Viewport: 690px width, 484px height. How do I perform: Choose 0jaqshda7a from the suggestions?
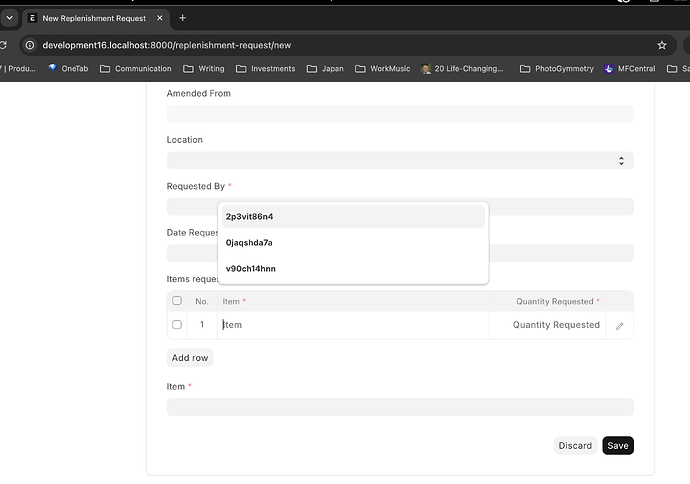coord(353,242)
